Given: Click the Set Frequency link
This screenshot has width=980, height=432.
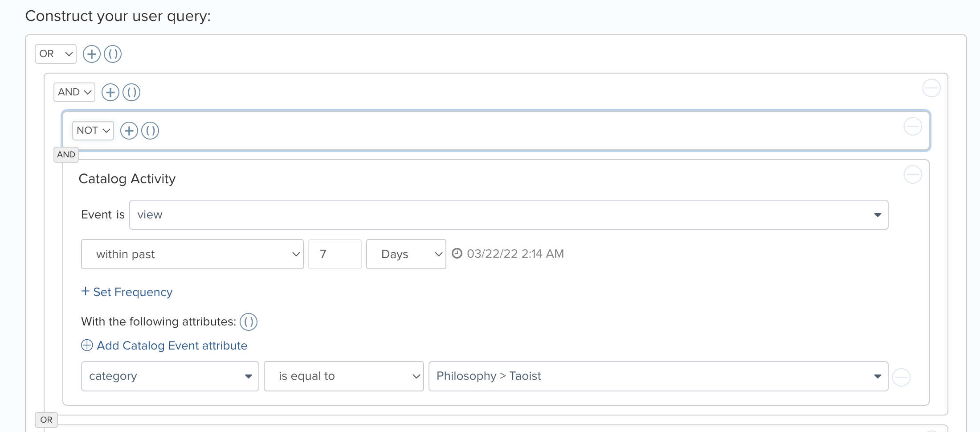Looking at the screenshot, I should pyautogui.click(x=127, y=292).
